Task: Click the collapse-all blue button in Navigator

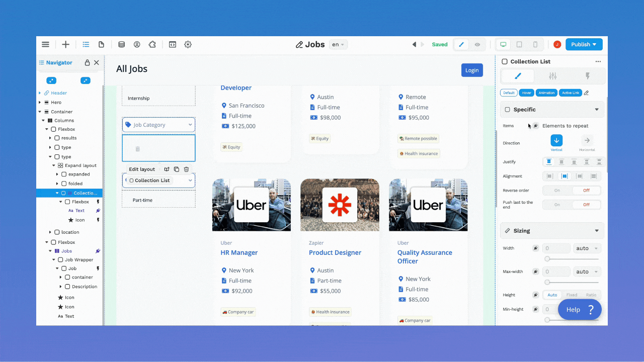Action: (x=86, y=80)
